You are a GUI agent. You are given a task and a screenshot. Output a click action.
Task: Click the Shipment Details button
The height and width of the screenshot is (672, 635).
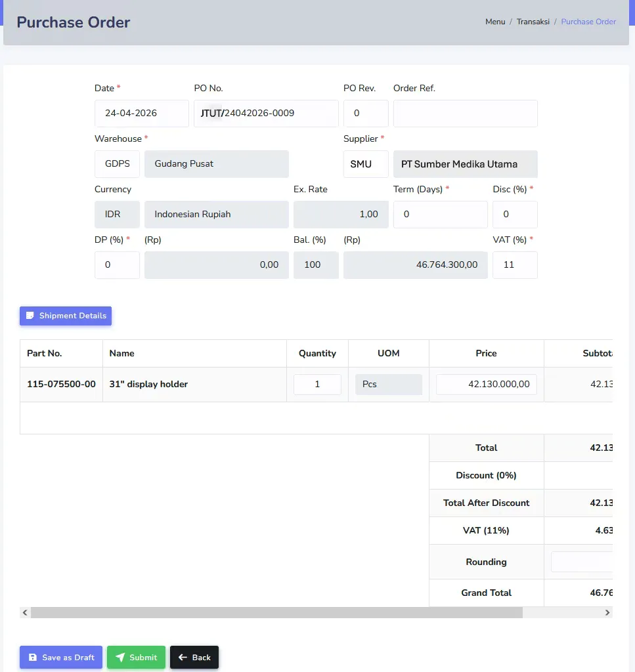(66, 316)
